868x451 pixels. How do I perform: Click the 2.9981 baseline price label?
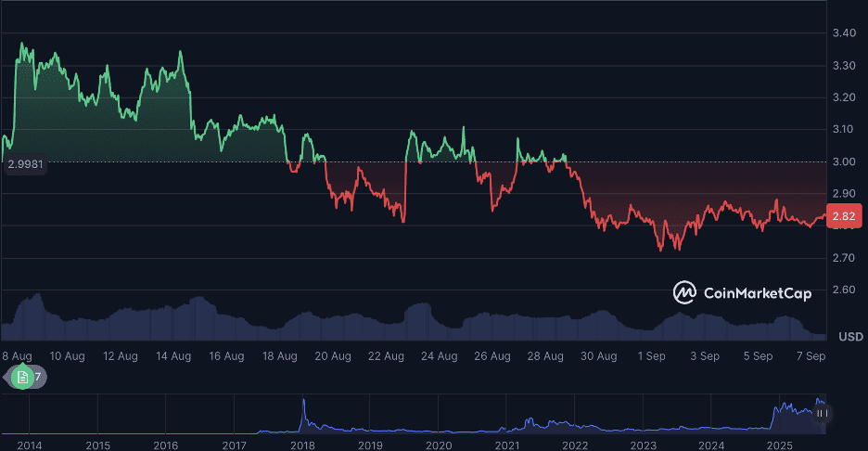pos(25,164)
